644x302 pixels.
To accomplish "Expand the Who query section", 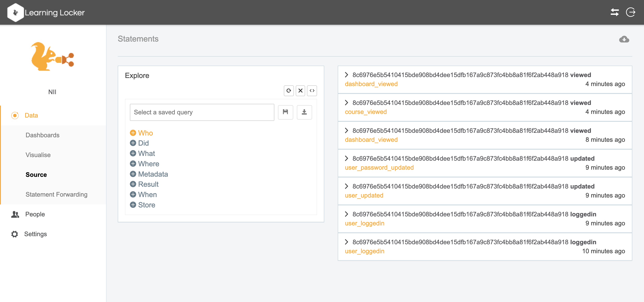I will [x=133, y=133].
